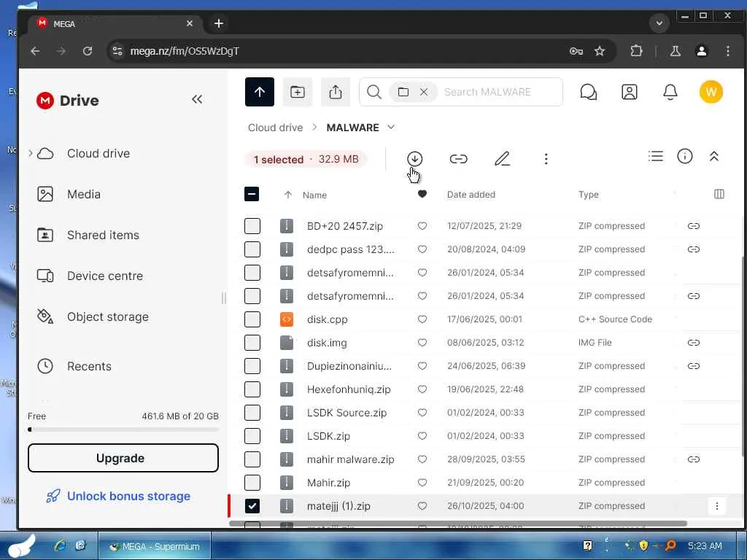The height and width of the screenshot is (560, 747).
Task: Open the share folder icon
Action: pyautogui.click(x=336, y=92)
